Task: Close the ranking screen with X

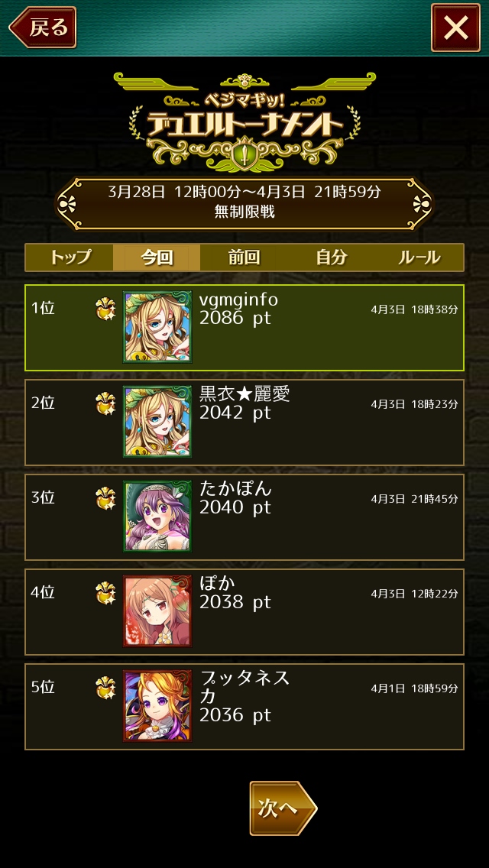Action: click(456, 28)
